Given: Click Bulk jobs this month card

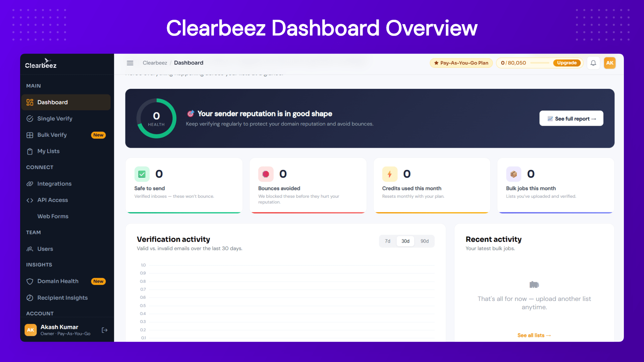Looking at the screenshot, I should click(x=556, y=185).
